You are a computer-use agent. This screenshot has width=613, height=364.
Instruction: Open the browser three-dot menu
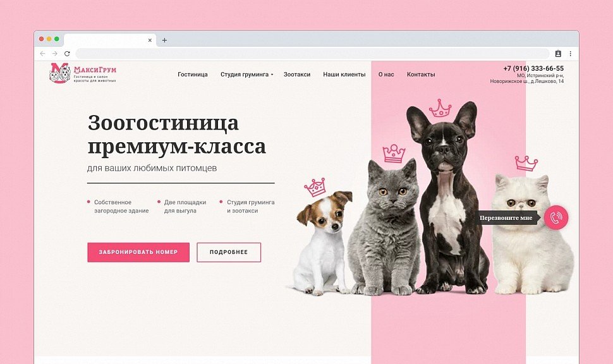tap(571, 54)
